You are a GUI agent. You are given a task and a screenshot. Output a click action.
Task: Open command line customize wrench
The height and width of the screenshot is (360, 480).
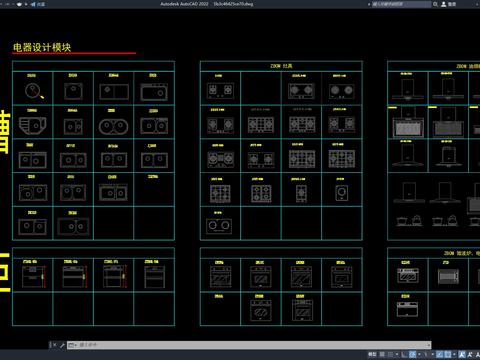(x=62, y=345)
